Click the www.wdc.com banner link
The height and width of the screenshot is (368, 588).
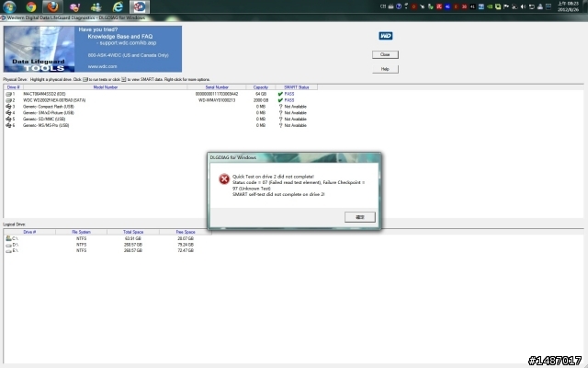[x=102, y=66]
